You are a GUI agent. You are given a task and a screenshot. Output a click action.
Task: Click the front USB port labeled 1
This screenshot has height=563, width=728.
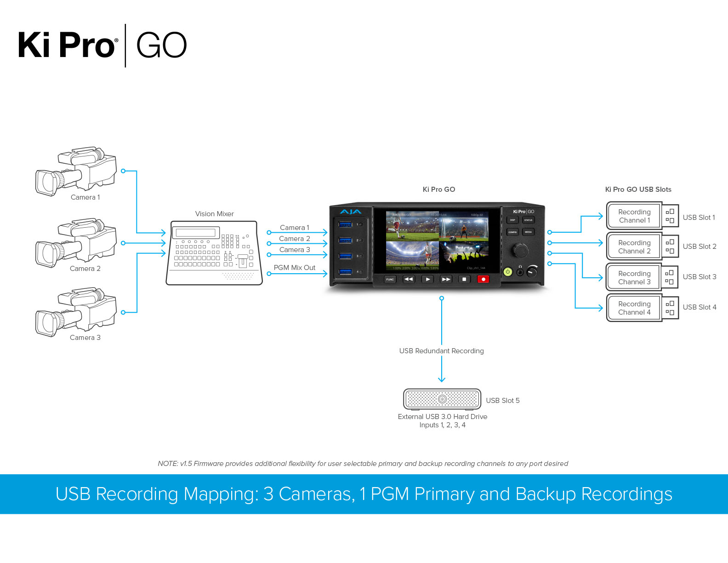[345, 224]
